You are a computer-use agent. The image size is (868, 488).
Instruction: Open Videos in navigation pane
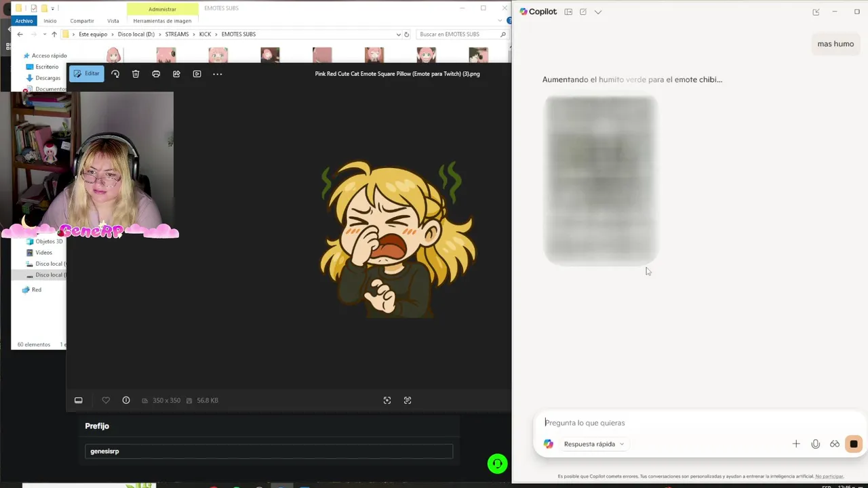(39, 252)
